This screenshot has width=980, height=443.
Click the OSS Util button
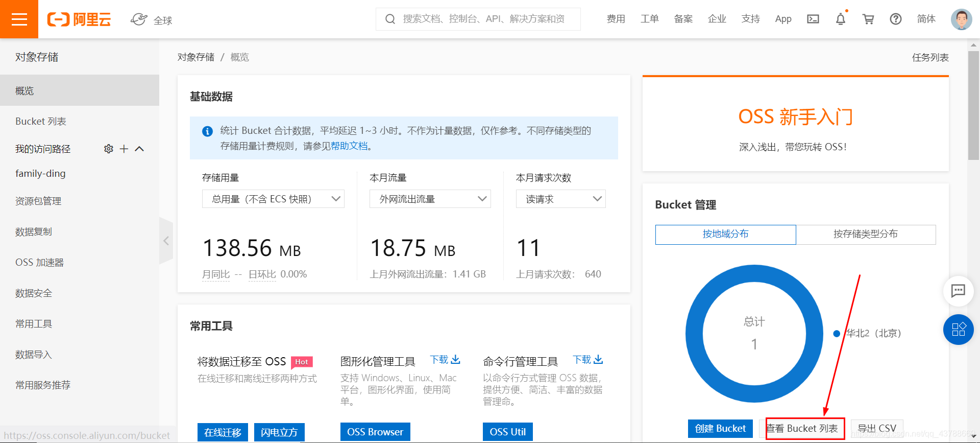pyautogui.click(x=508, y=432)
